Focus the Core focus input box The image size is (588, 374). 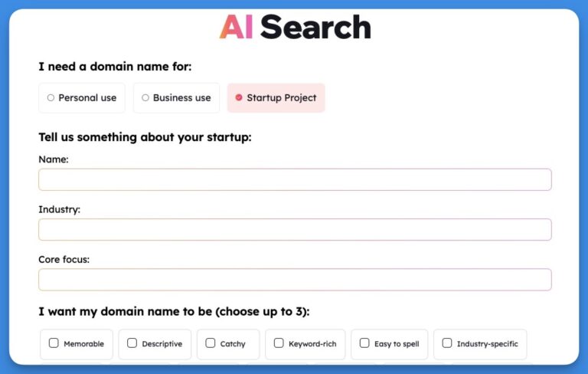295,280
